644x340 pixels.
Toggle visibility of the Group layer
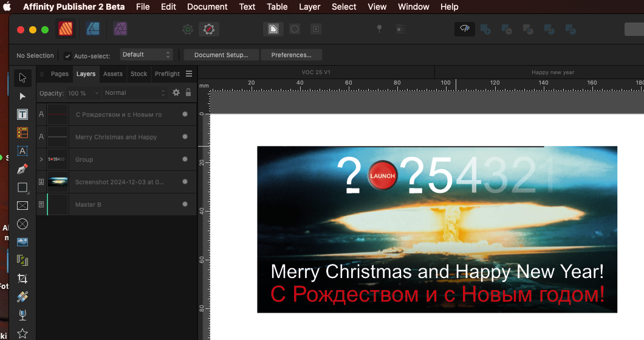(185, 159)
